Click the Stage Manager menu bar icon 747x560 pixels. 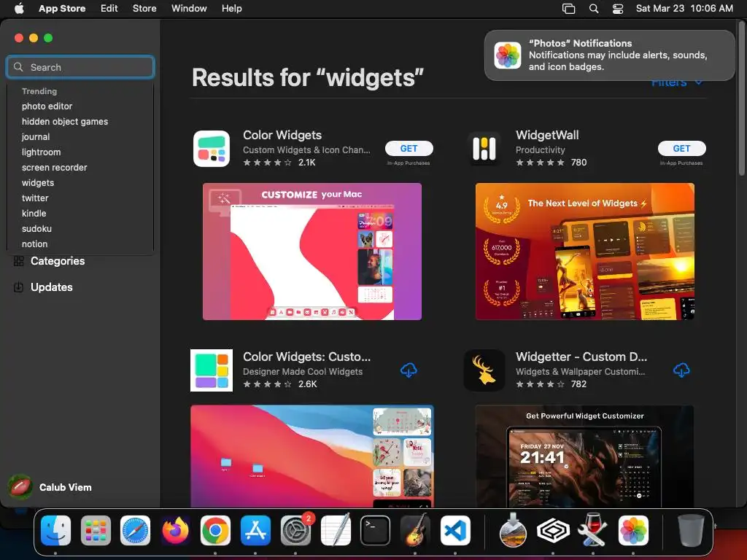click(x=568, y=9)
